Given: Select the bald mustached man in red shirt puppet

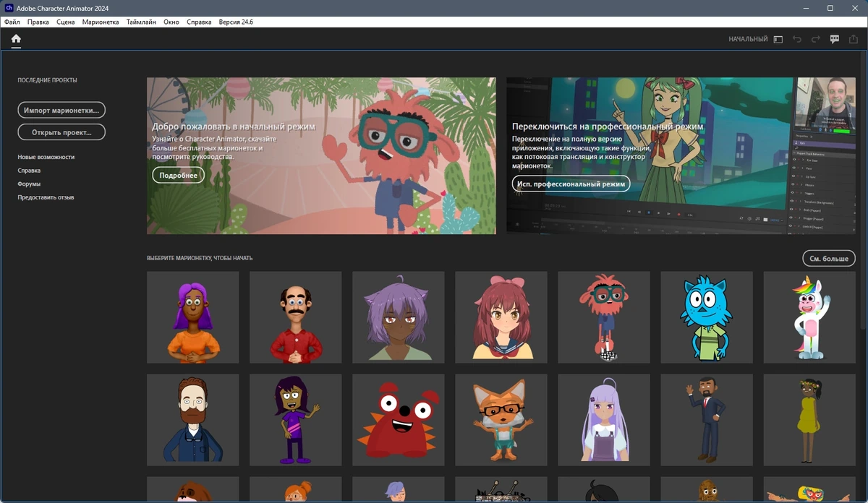Looking at the screenshot, I should pos(296,317).
